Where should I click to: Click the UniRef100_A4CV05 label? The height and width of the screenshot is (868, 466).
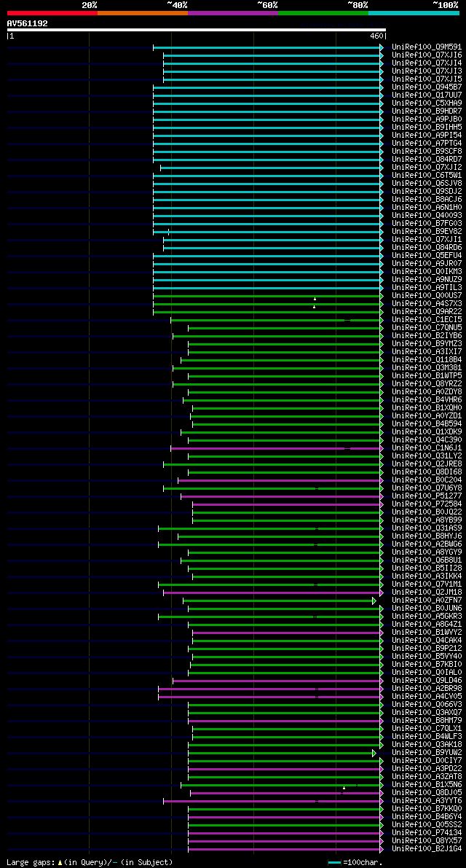[427, 697]
